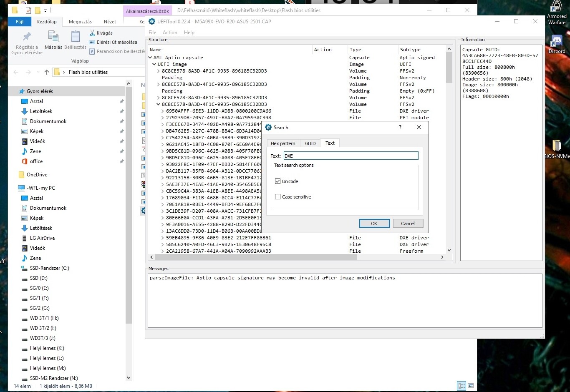Open the office folder in sidebar
Image resolution: width=570 pixels, height=392 pixels.
coord(36,161)
